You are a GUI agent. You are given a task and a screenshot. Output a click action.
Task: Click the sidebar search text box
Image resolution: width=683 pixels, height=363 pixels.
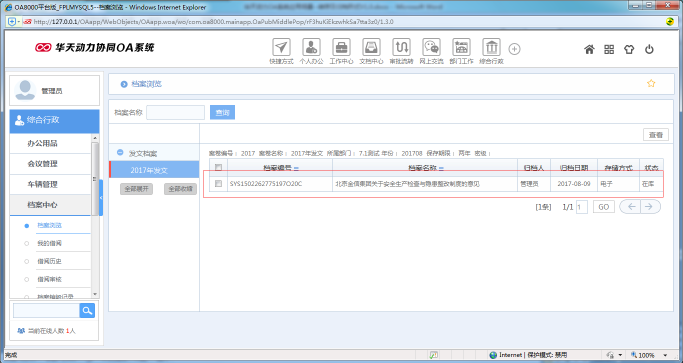pyautogui.click(x=47, y=311)
